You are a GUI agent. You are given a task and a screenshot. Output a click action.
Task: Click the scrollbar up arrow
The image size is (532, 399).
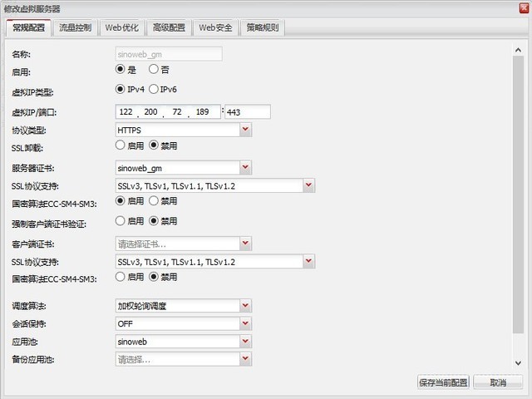click(x=518, y=50)
